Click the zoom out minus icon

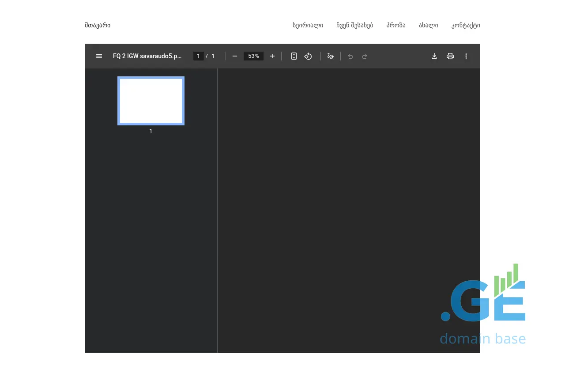[x=235, y=56]
